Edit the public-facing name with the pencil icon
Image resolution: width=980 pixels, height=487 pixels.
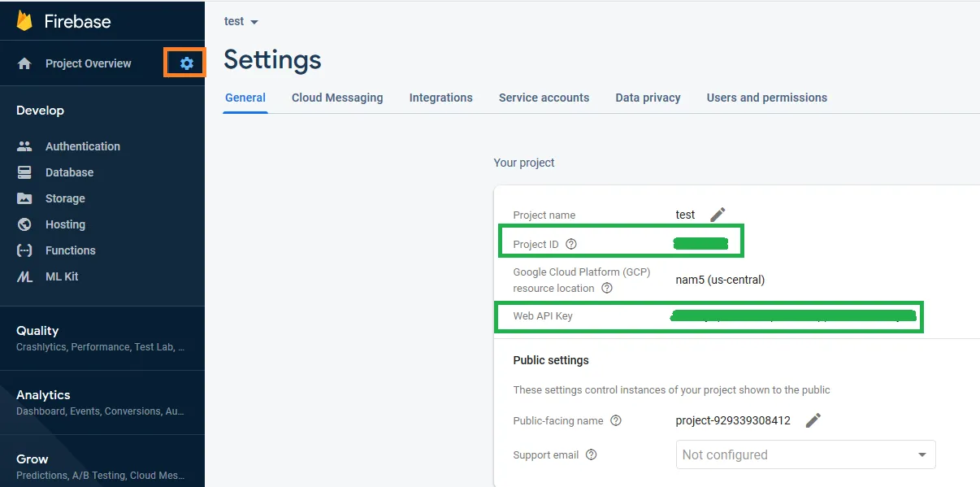(813, 420)
